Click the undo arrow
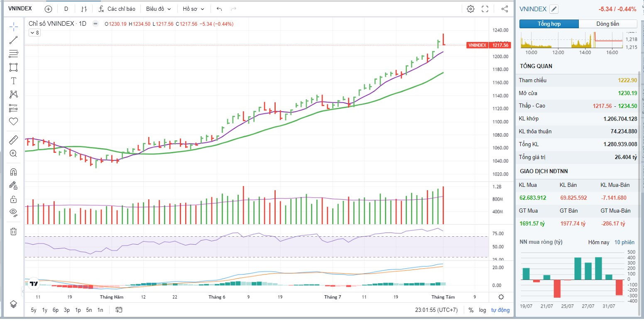Viewport: 644px width, 321px height. tap(219, 9)
